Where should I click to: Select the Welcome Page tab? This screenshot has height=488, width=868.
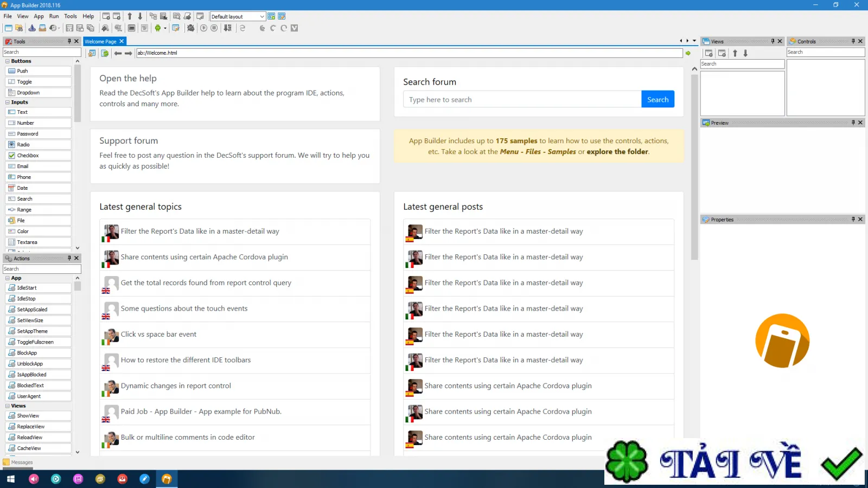click(101, 41)
